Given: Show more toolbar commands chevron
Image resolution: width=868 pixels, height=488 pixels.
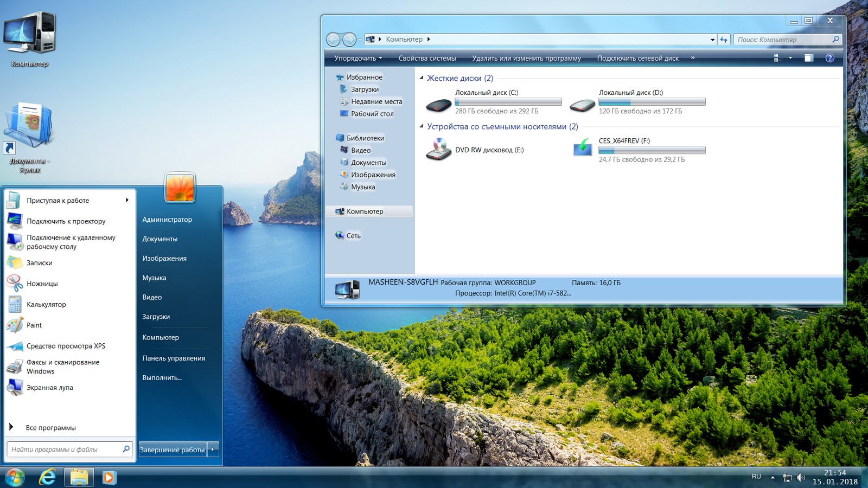Looking at the screenshot, I should (x=693, y=57).
